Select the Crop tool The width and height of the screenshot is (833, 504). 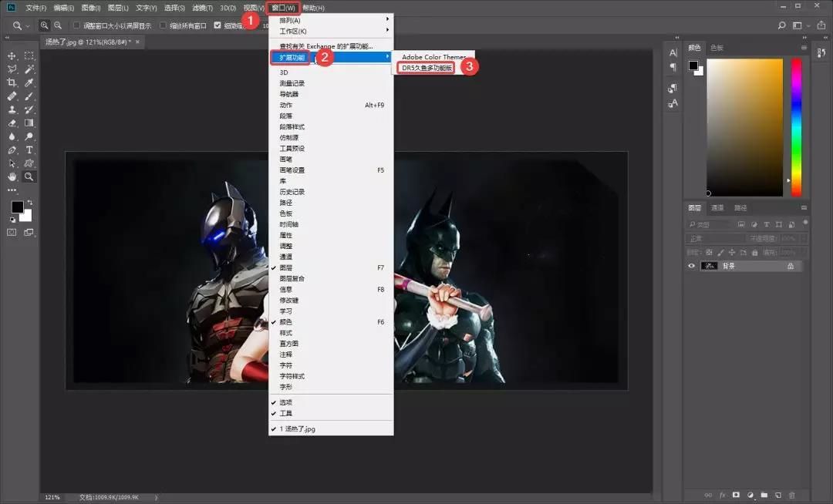[12, 83]
